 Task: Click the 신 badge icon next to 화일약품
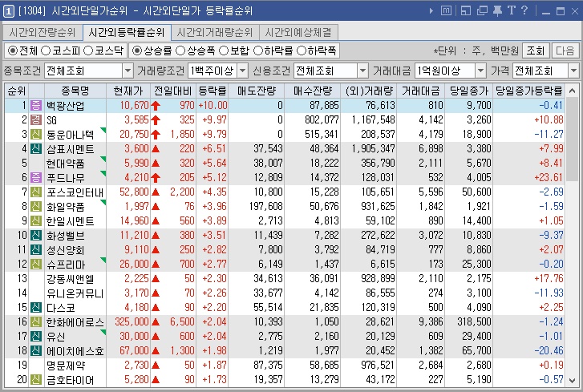36,206
